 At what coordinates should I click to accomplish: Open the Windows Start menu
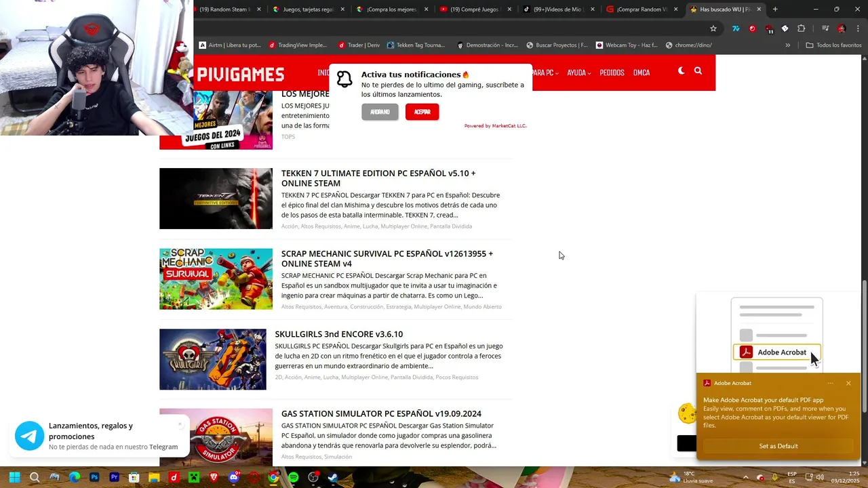pyautogui.click(x=14, y=477)
